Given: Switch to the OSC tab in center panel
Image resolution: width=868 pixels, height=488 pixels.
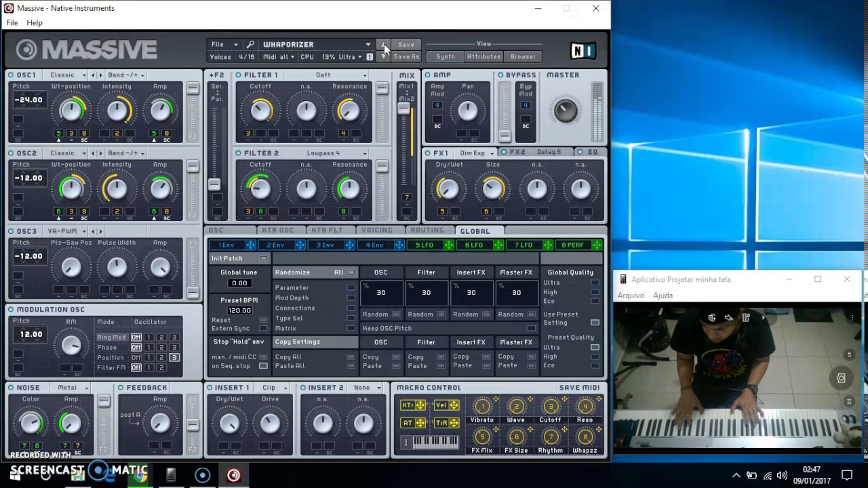Looking at the screenshot, I should coord(216,230).
